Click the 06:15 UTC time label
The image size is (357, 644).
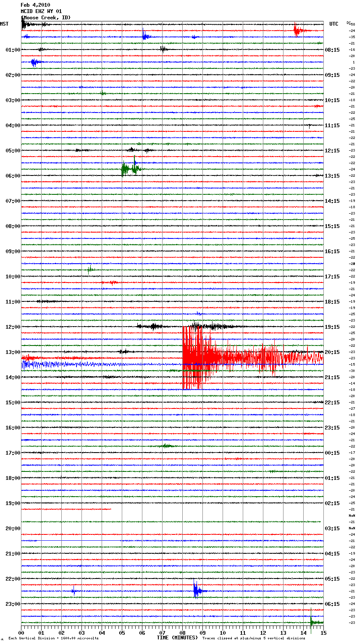332,604
